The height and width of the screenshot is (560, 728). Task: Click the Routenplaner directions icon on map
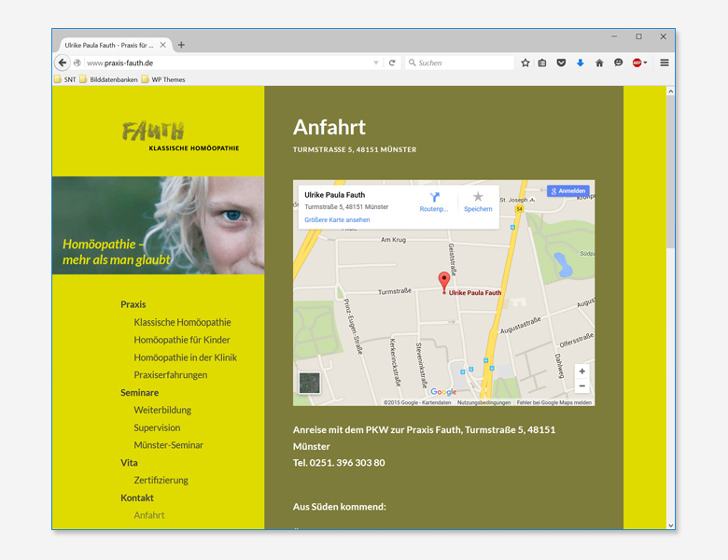click(x=434, y=198)
